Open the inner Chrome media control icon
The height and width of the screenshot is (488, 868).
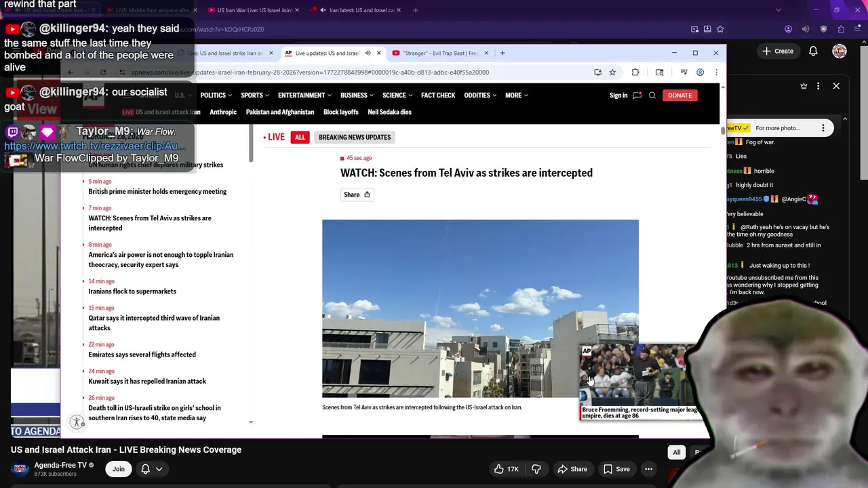click(x=684, y=73)
